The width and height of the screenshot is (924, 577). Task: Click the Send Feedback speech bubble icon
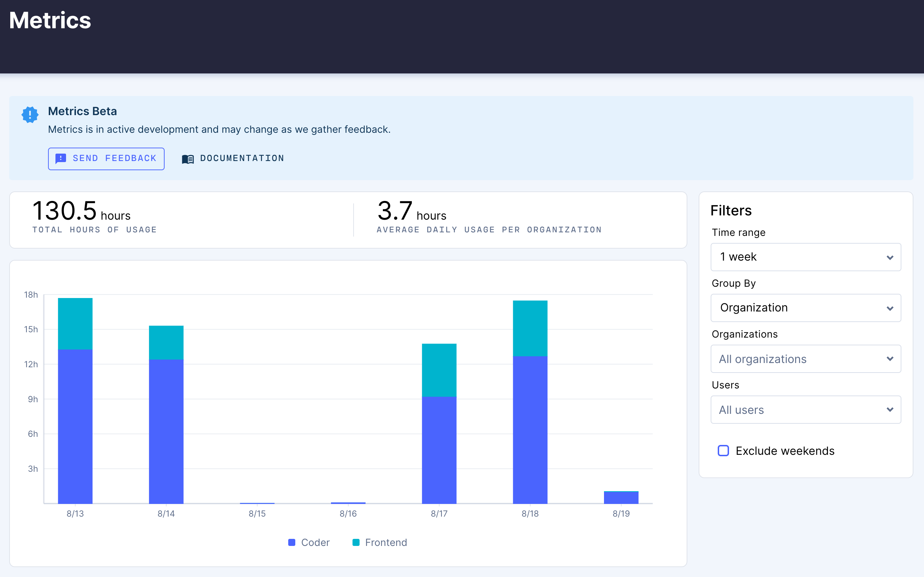tap(61, 158)
